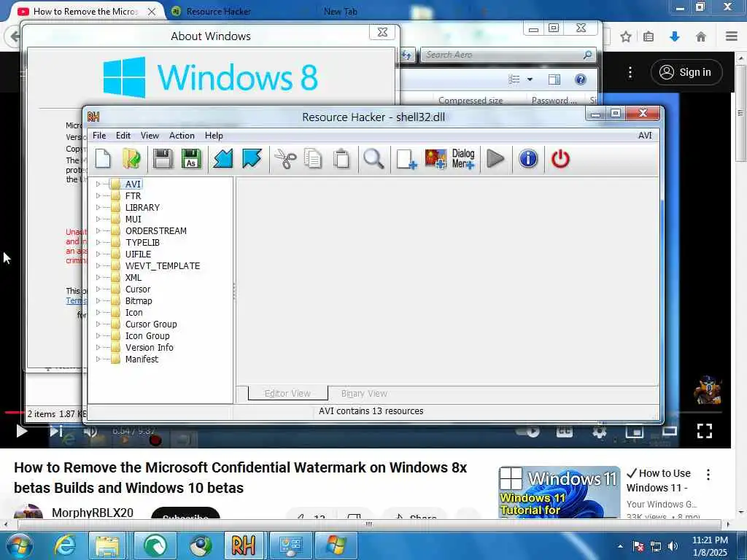Save the file with floppy disk icon
The width and height of the screenshot is (747, 560).
[x=163, y=158]
